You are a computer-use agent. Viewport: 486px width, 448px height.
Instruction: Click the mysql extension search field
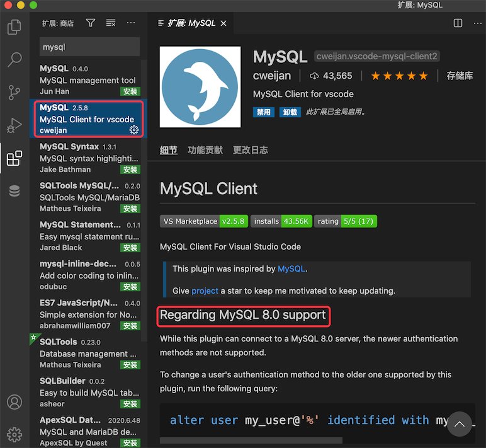(x=89, y=47)
